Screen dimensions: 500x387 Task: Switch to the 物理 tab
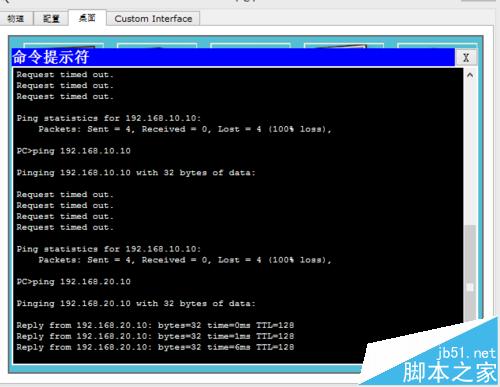pos(16,19)
